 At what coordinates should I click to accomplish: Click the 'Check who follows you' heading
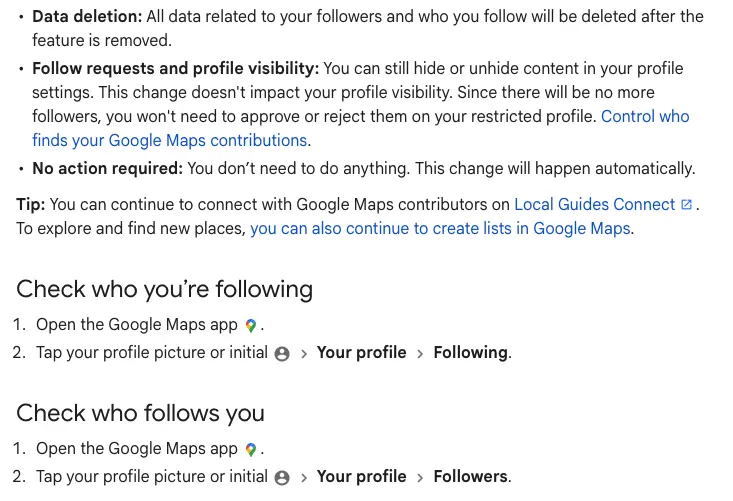(140, 413)
